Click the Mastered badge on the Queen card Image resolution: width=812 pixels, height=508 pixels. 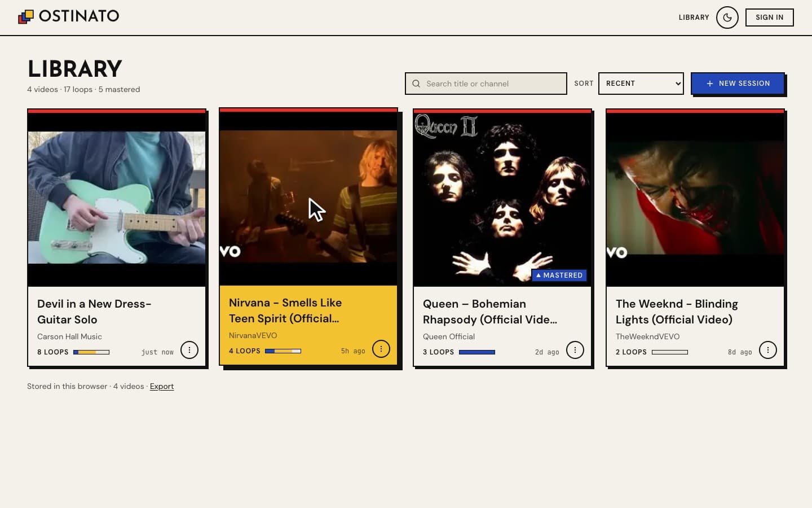[559, 275]
